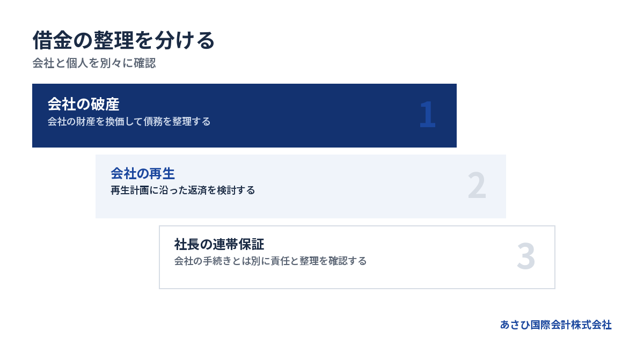The height and width of the screenshot is (338, 644).
Task: Select text 再生計画に沿った返済を検討する
Action: pyautogui.click(x=182, y=190)
